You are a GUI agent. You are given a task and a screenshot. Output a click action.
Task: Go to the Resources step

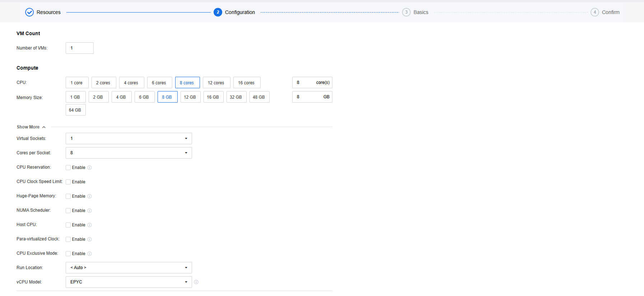48,12
